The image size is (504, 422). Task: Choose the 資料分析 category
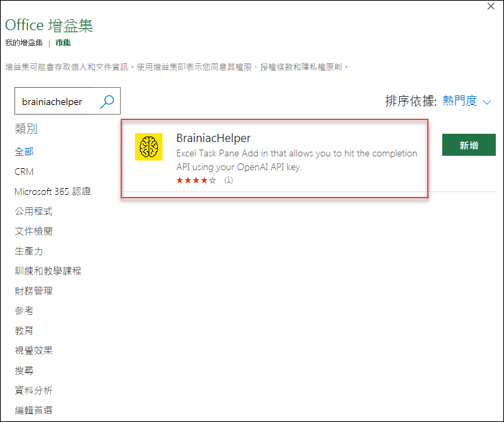tap(34, 390)
